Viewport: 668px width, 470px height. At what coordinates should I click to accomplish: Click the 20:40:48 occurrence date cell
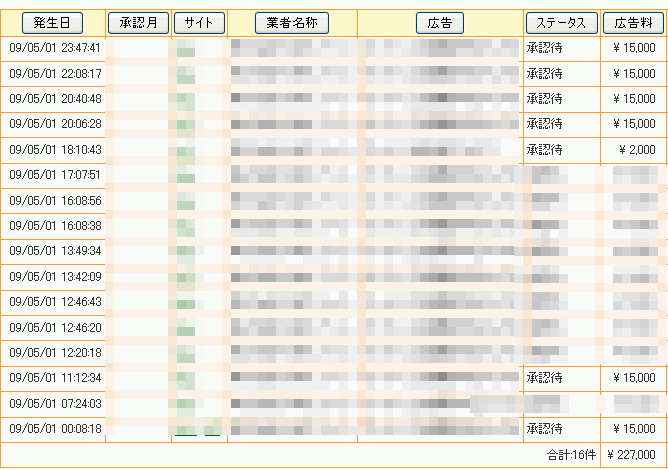tap(53, 99)
